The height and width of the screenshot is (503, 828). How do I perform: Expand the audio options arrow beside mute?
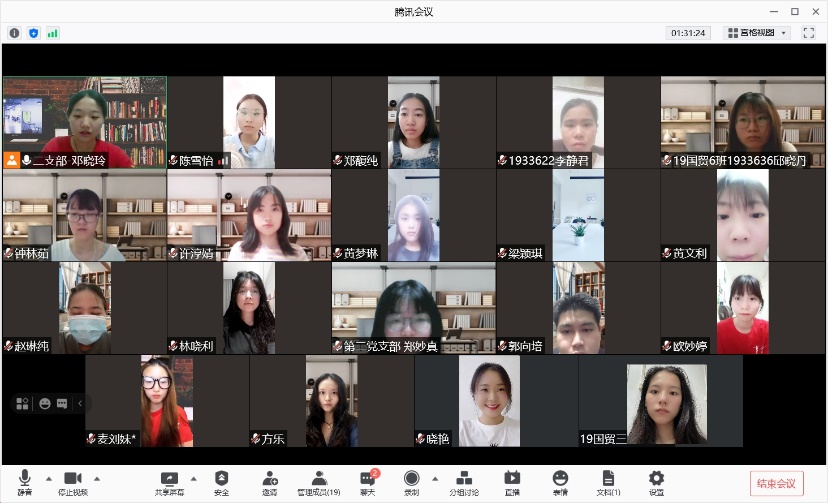coord(48,478)
